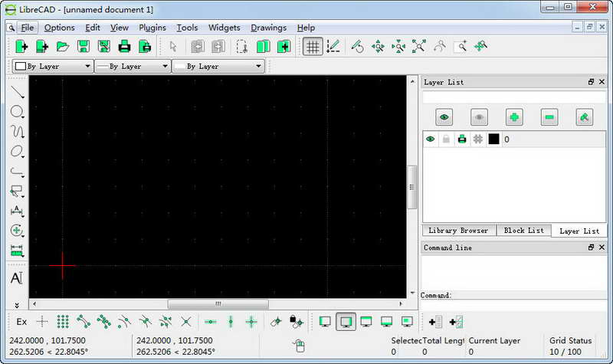613x364 pixels.
Task: Show all layers button
Action: tap(444, 117)
